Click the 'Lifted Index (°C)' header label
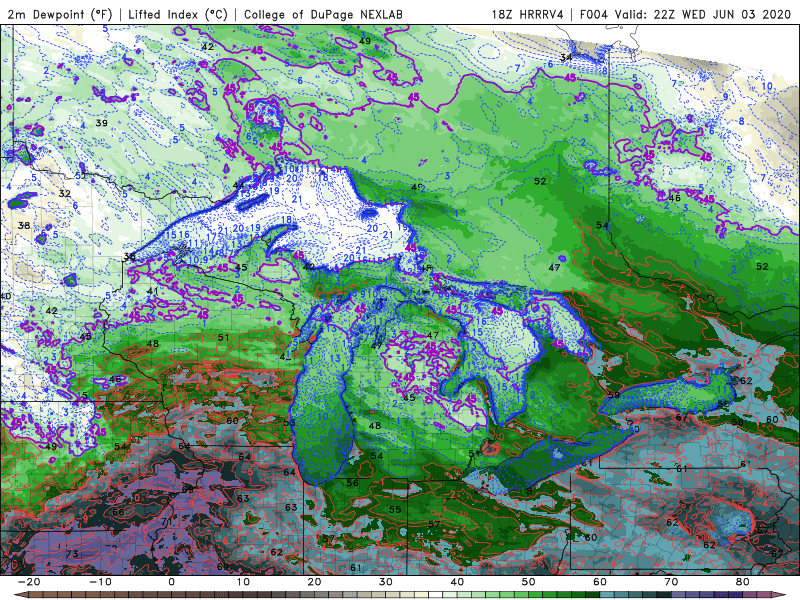This screenshot has height=600, width=800. [178, 15]
